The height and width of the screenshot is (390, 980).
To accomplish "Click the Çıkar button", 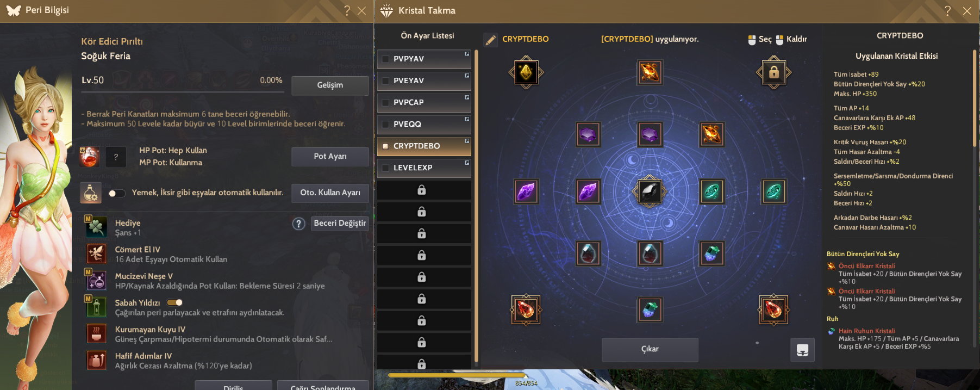I will pos(650,349).
